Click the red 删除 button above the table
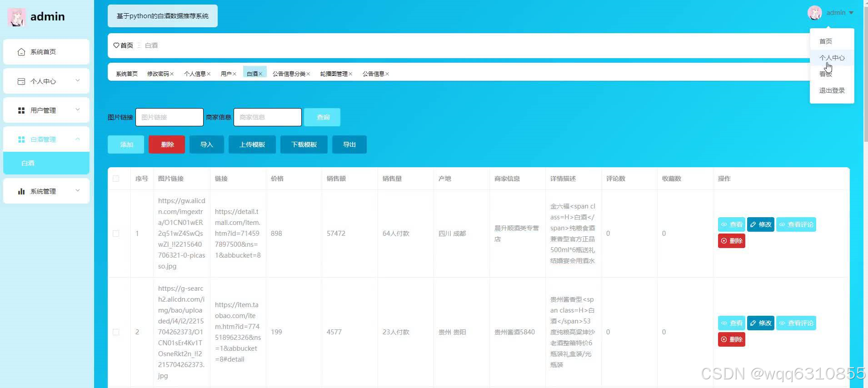The image size is (868, 388). coord(167,144)
